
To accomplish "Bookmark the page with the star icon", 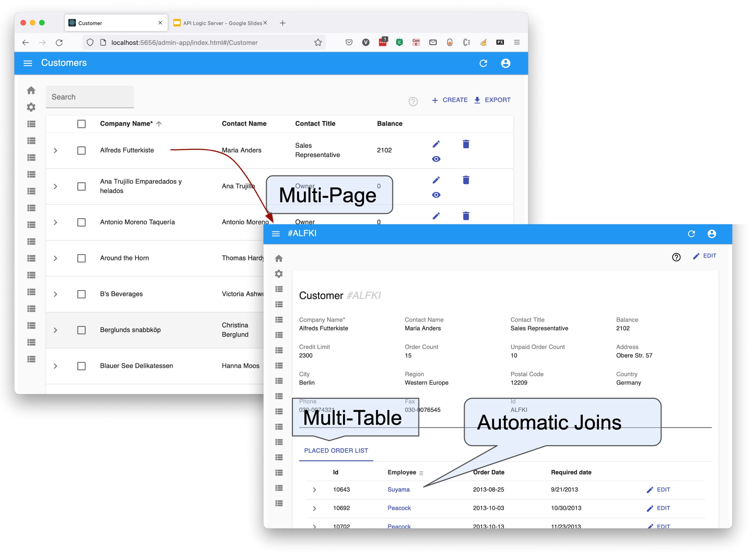I will pyautogui.click(x=318, y=42).
